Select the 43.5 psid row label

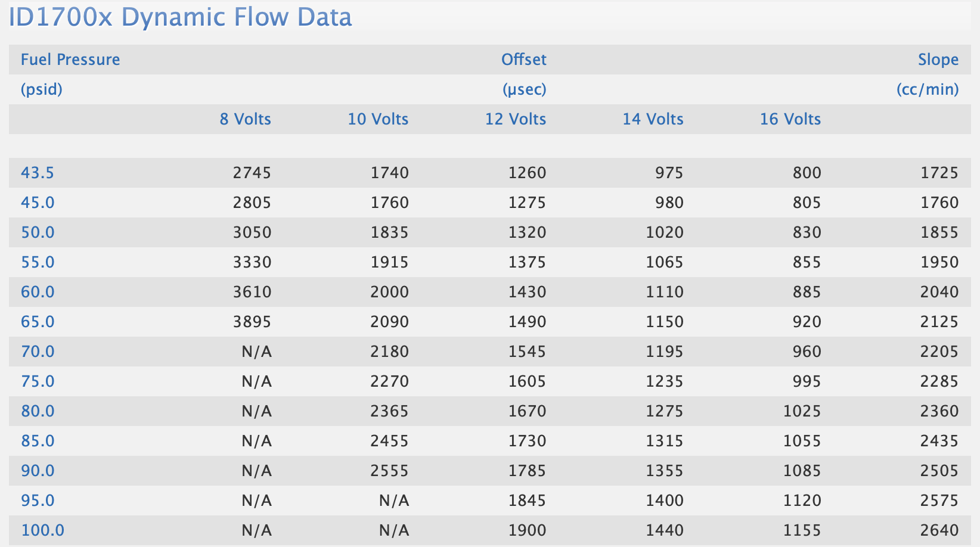[x=38, y=173]
